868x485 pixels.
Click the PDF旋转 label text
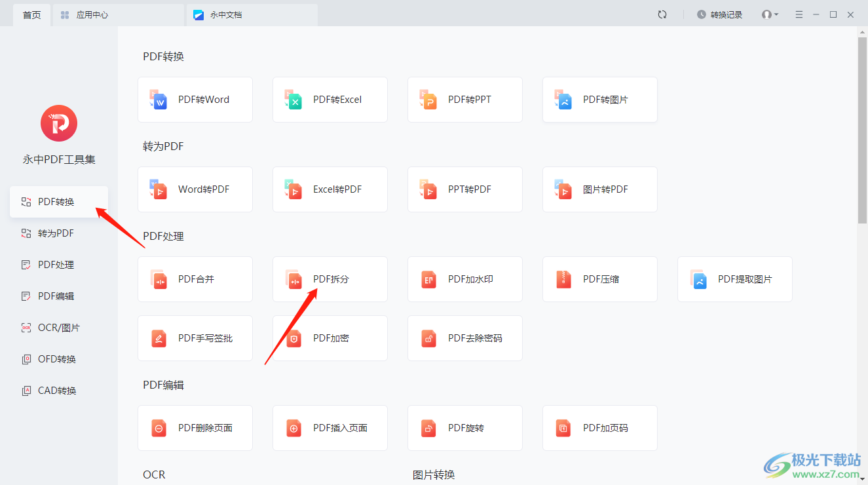pos(466,428)
